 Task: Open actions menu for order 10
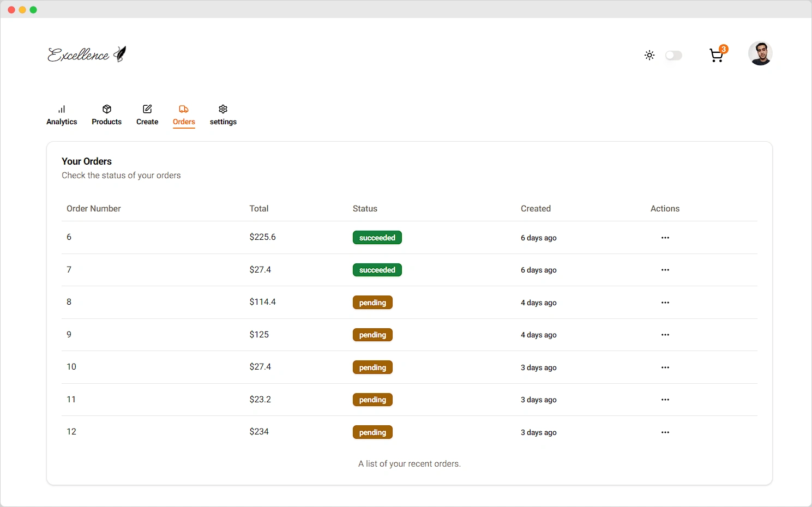(x=665, y=367)
